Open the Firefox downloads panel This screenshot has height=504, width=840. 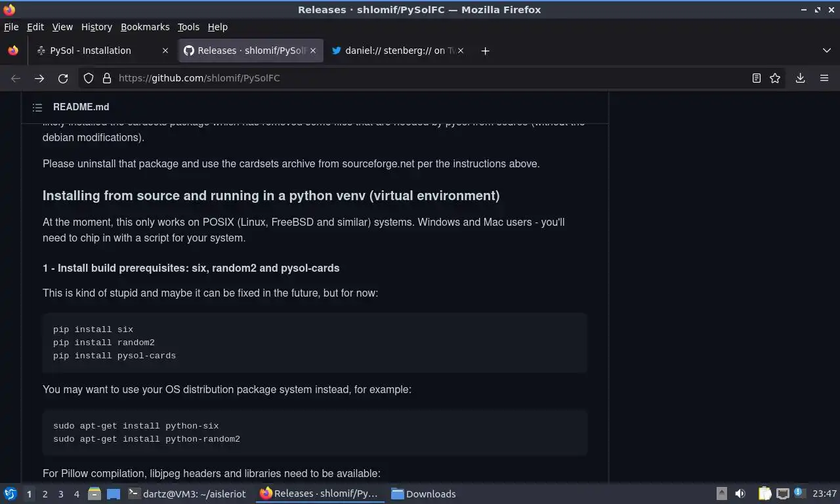pyautogui.click(x=800, y=78)
